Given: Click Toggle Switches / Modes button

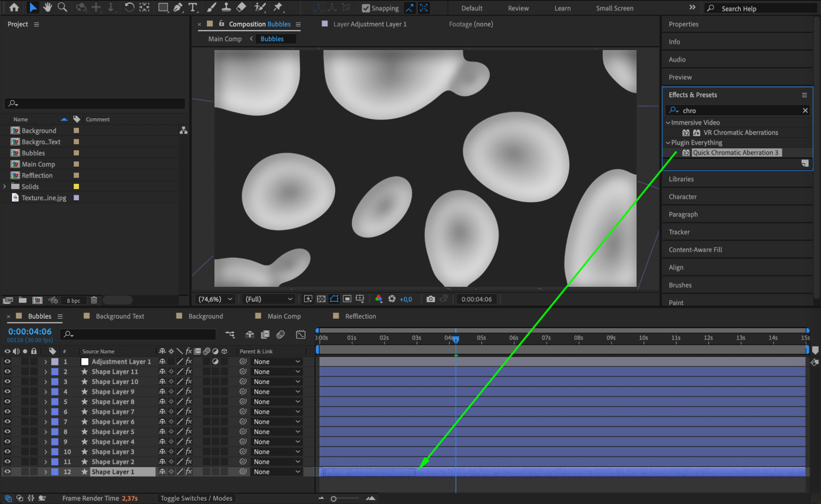Looking at the screenshot, I should tap(196, 498).
